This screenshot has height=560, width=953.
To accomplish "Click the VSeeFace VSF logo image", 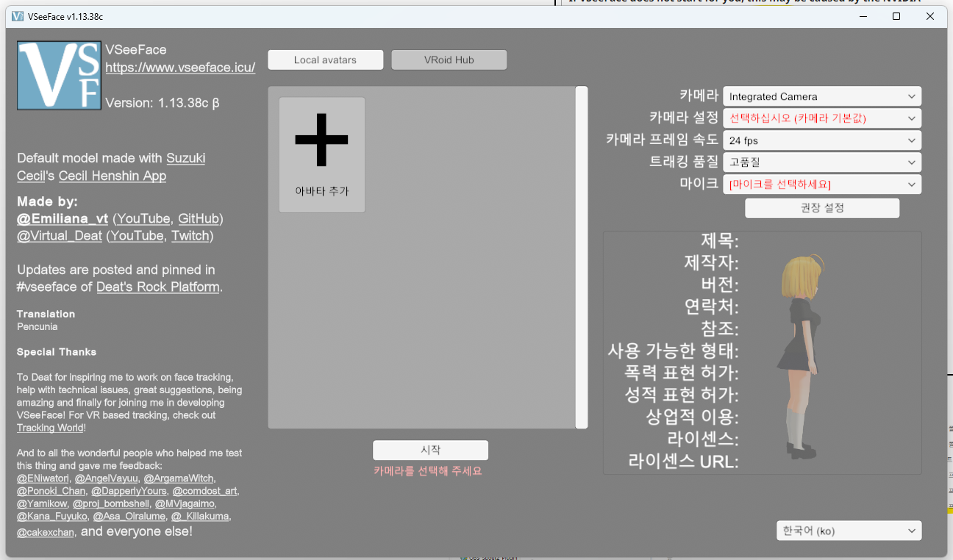I will coord(60,76).
